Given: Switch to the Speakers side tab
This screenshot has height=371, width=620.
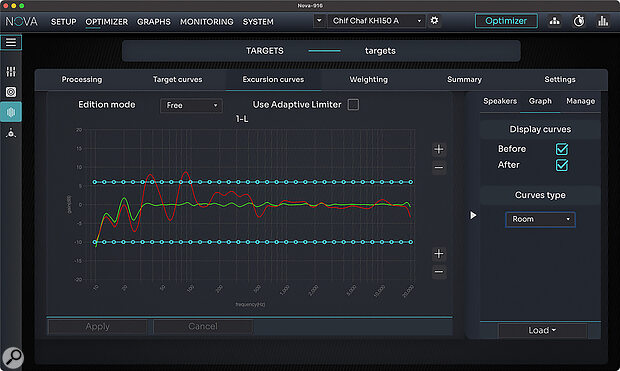Looking at the screenshot, I should [x=500, y=101].
